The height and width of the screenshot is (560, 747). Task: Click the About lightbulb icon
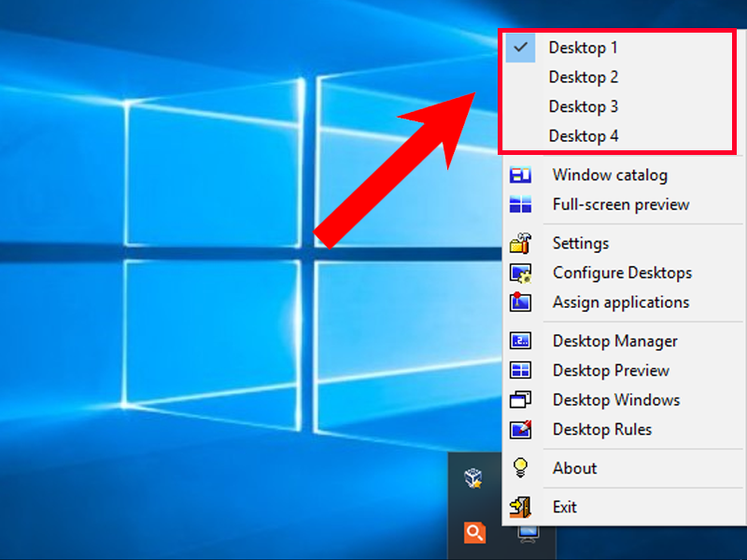pyautogui.click(x=520, y=468)
